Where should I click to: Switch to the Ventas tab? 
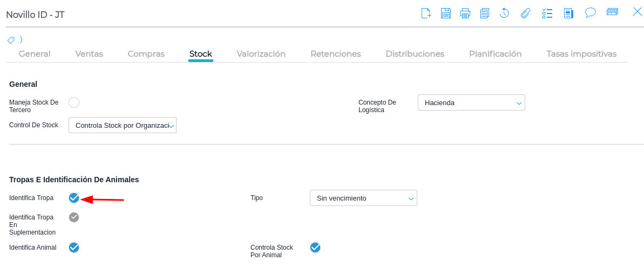[x=89, y=54]
